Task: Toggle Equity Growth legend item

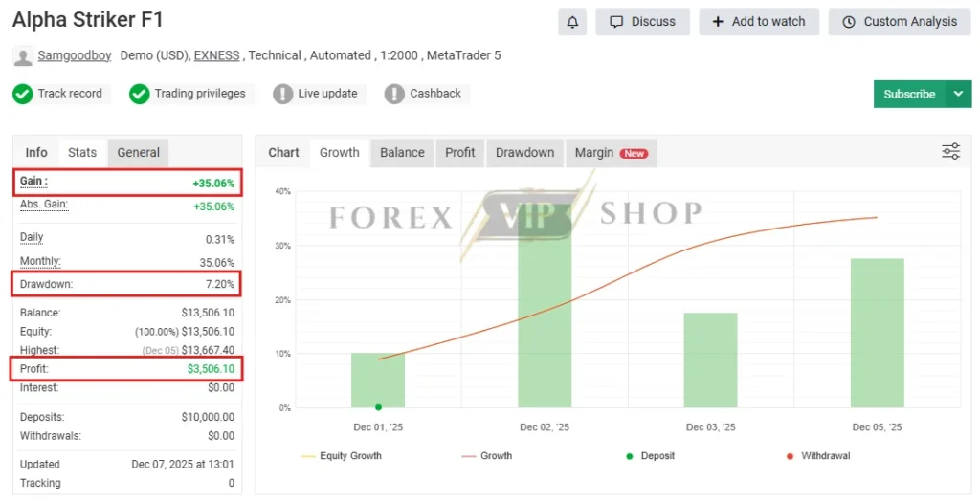Action: [x=342, y=456]
